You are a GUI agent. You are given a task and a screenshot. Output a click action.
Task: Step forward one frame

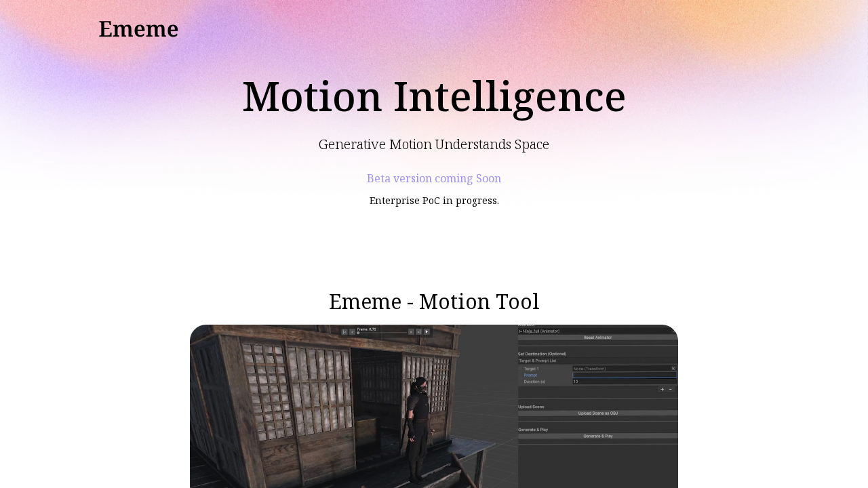pos(411,332)
